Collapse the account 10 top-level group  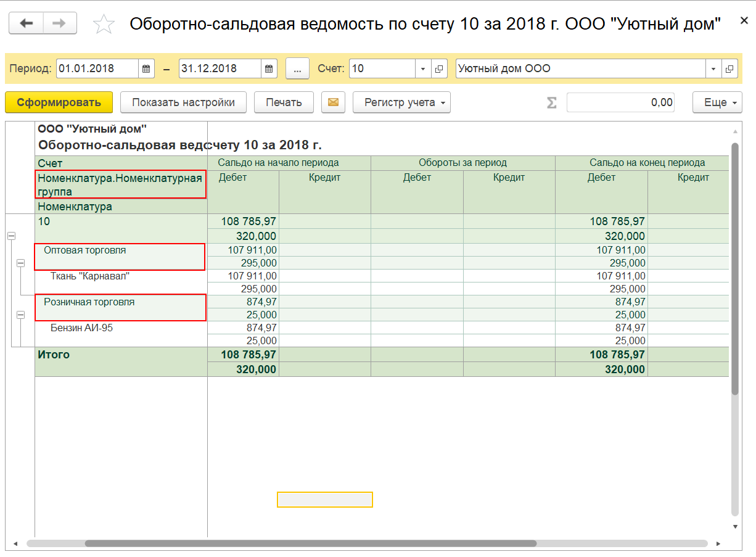(x=12, y=236)
